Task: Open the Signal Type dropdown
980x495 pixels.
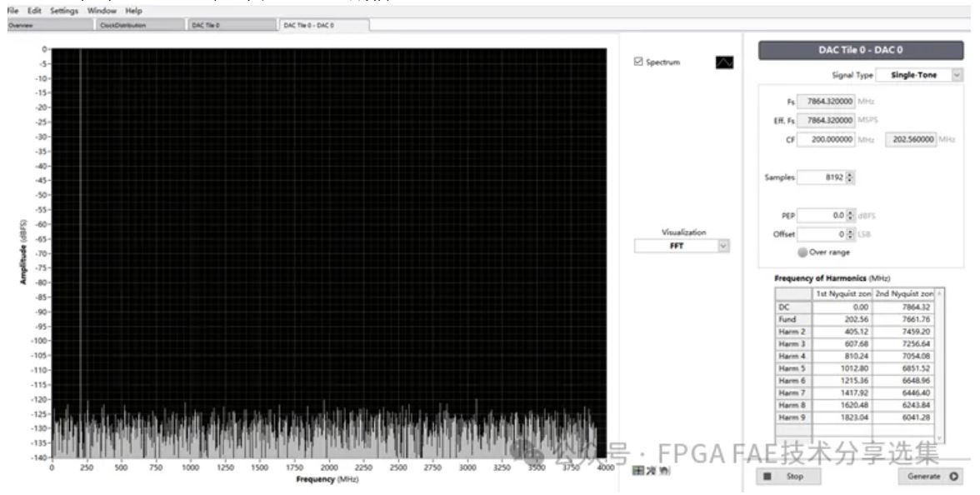Action: pos(955,75)
